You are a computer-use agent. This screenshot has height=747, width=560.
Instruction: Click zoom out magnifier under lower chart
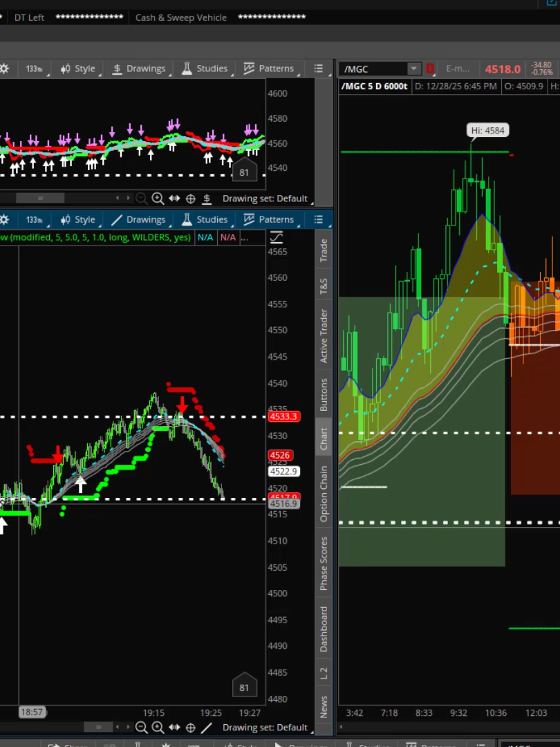[x=142, y=728]
